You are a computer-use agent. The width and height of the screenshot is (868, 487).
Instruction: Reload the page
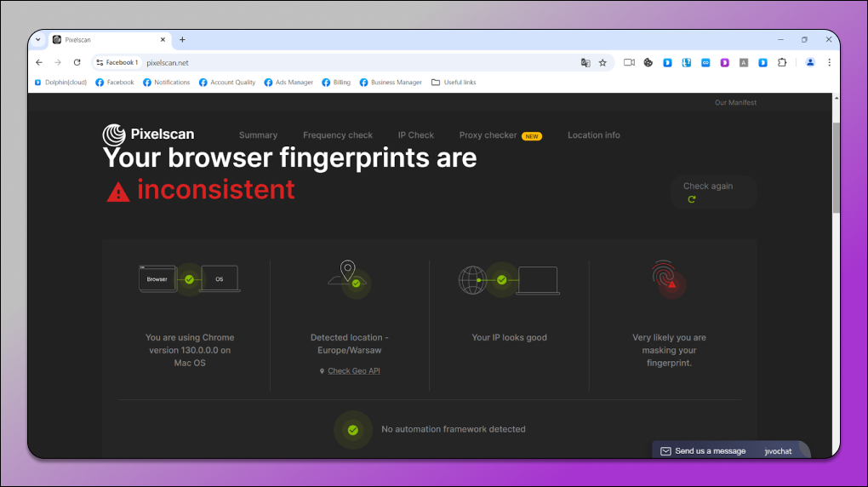(x=77, y=62)
